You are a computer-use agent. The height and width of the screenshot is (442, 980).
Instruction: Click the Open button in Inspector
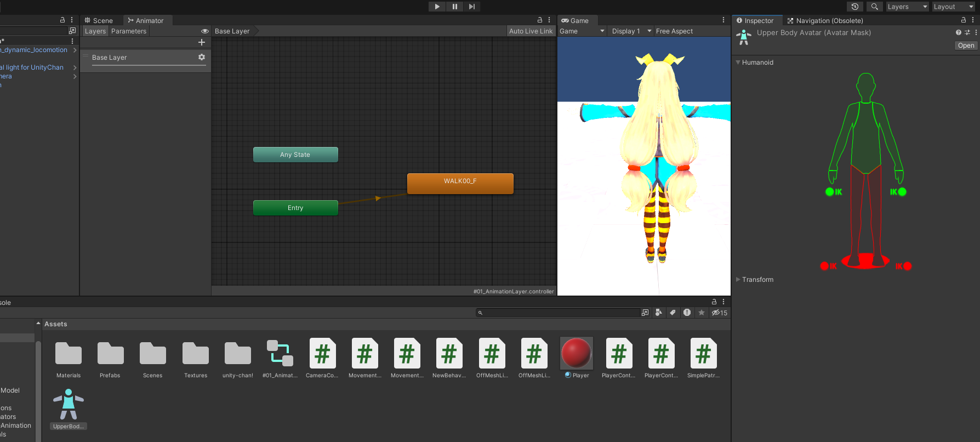pos(966,46)
